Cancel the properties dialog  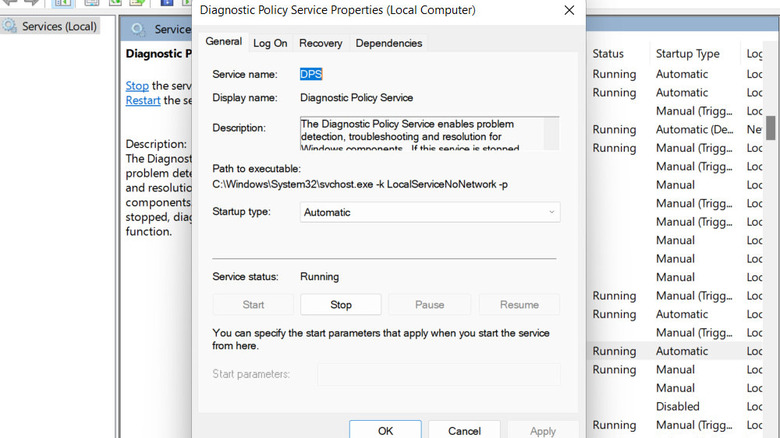[464, 430]
